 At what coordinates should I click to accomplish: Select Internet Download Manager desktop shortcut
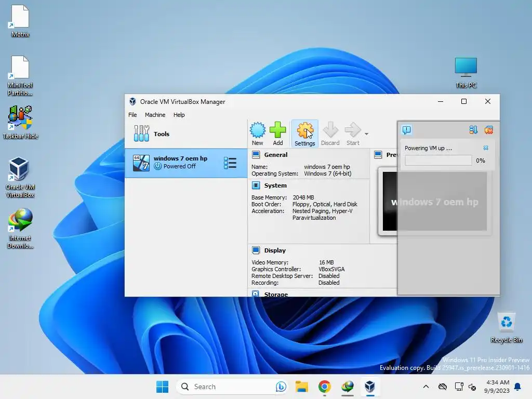coord(20,229)
